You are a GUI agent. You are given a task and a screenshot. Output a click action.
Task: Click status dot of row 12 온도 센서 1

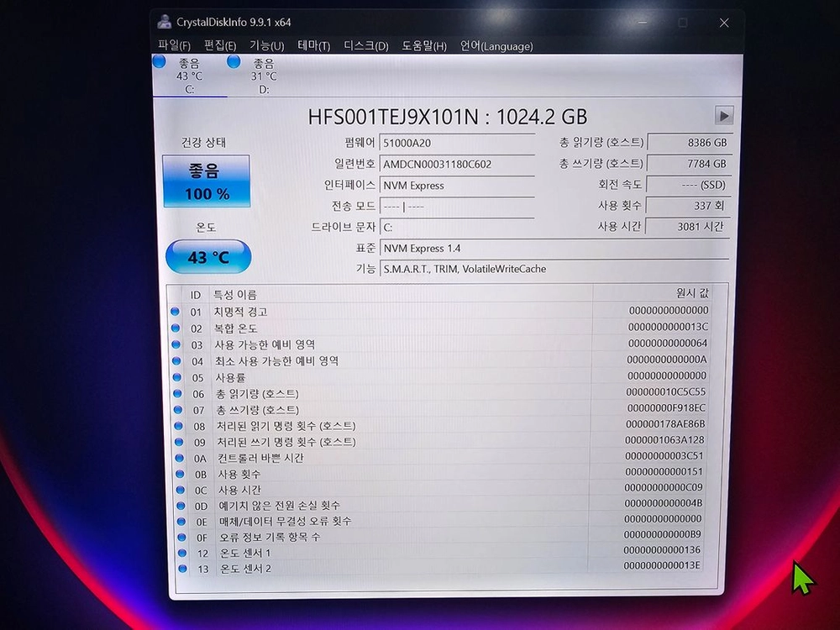tap(182, 553)
